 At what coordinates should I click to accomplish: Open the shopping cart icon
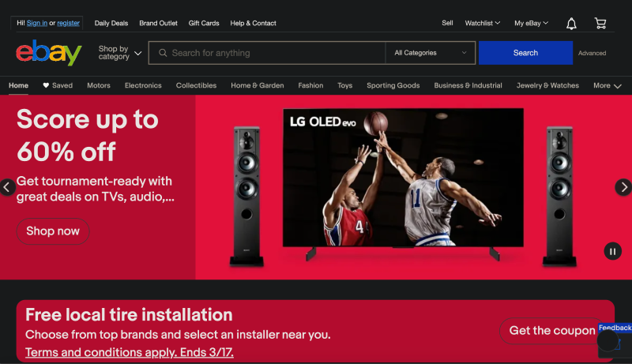click(600, 24)
